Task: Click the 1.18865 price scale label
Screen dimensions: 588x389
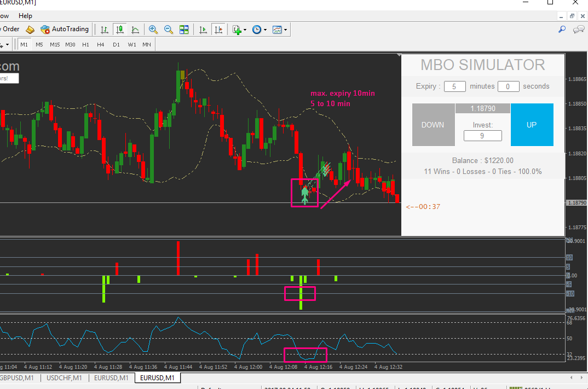Action: coord(577,79)
